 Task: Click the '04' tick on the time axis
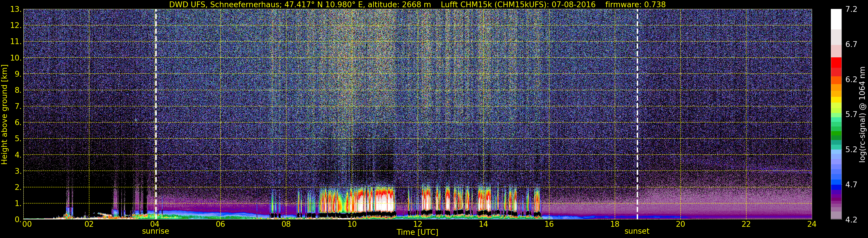(x=155, y=224)
